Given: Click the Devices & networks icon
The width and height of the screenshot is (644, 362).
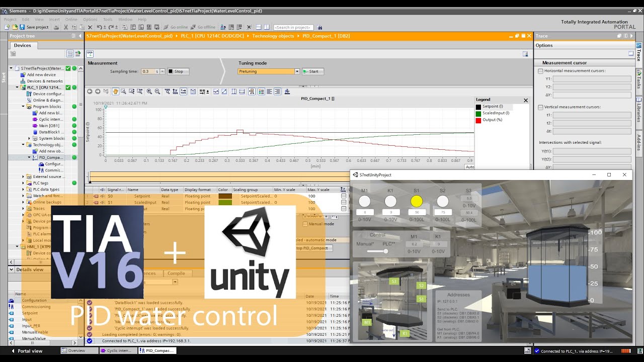Looking at the screenshot, I should (x=23, y=81).
